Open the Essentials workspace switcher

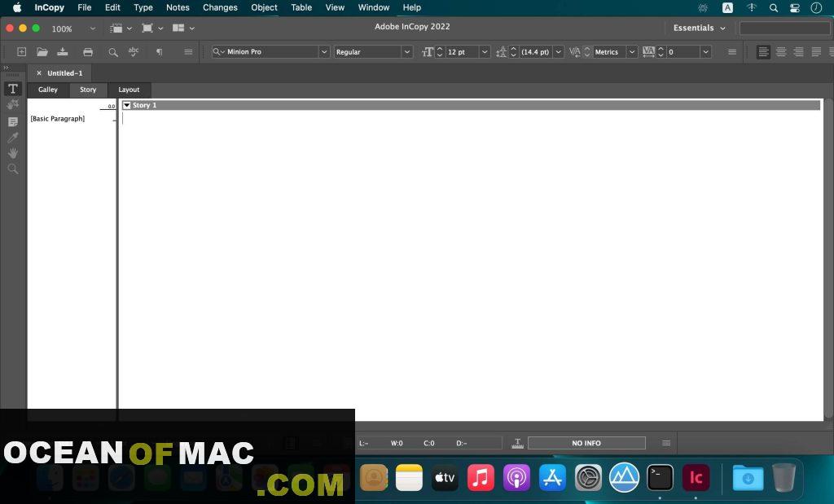[699, 28]
